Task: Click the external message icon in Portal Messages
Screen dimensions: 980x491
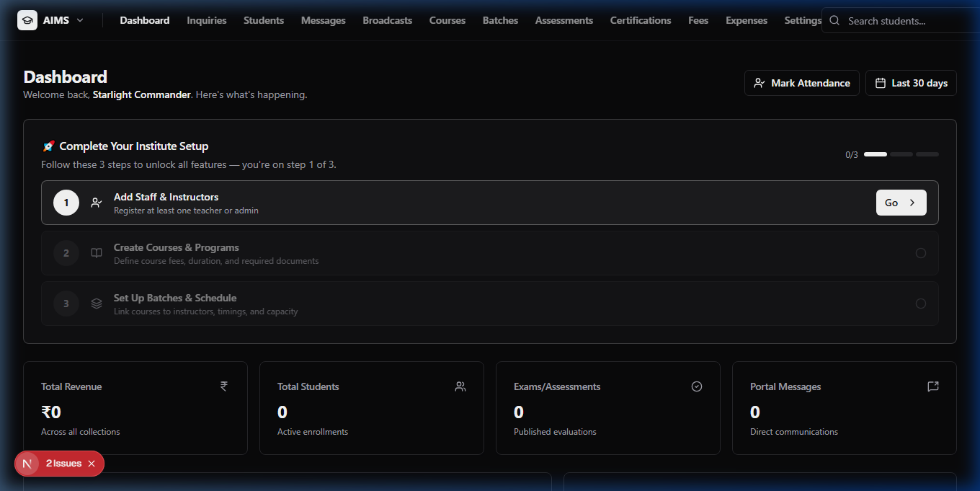Action: [933, 386]
